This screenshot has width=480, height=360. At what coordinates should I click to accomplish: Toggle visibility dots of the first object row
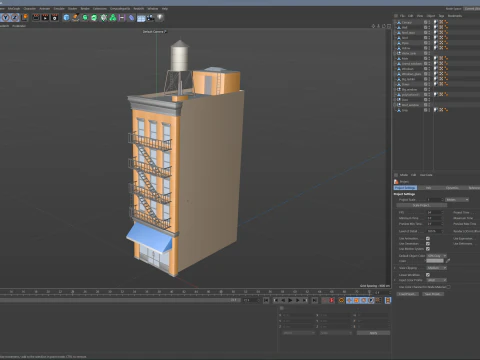click(429, 22)
